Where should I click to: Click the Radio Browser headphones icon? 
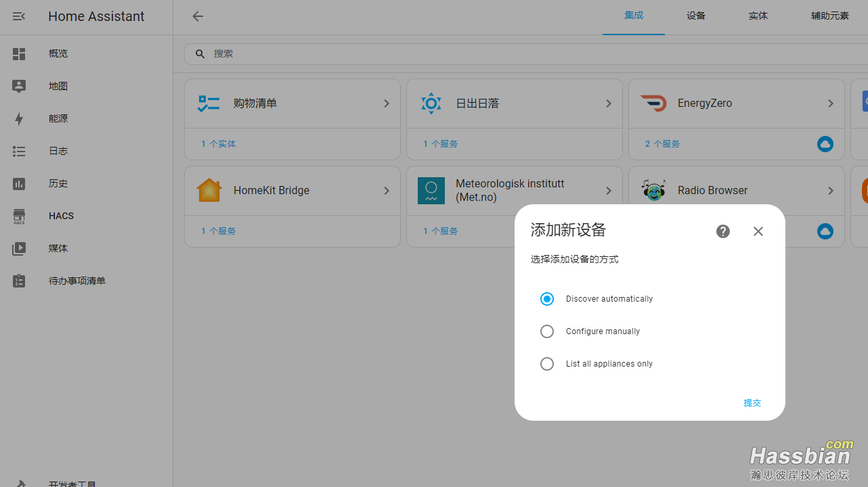(x=653, y=191)
